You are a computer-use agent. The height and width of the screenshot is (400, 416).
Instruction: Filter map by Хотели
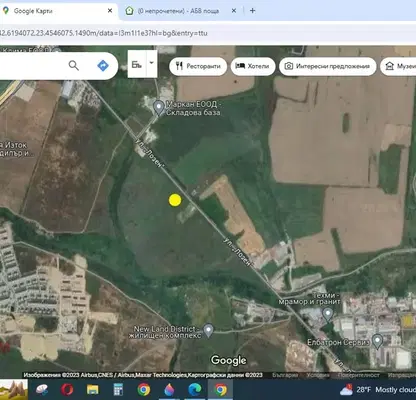point(253,66)
